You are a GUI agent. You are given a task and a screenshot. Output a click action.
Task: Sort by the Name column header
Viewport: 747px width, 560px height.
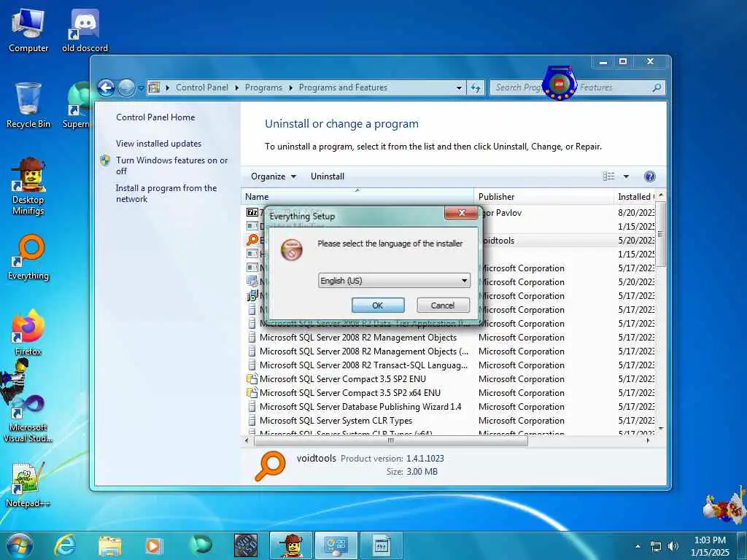[x=357, y=197]
